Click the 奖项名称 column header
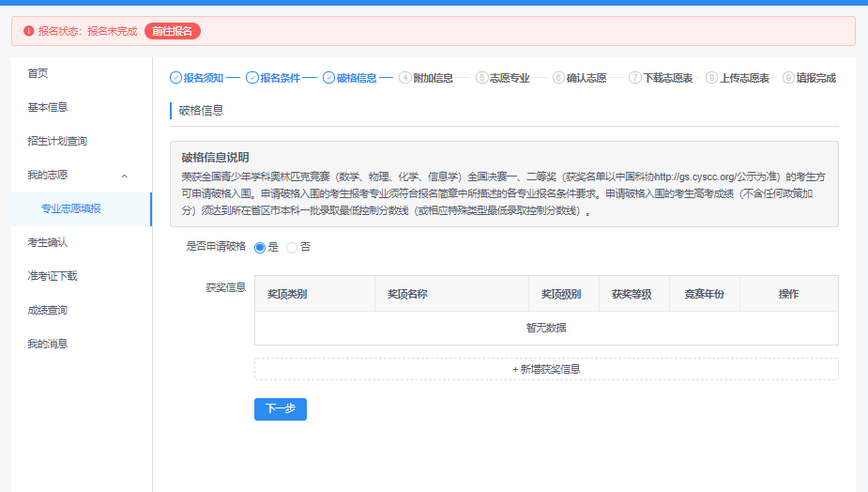Viewport: 868px width, 492px height. click(x=407, y=294)
